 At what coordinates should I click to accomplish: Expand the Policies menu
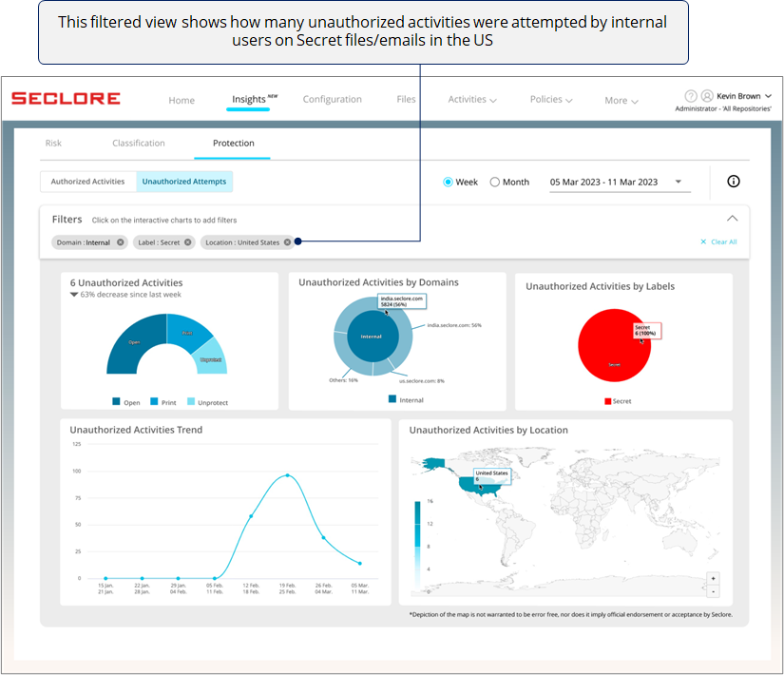pyautogui.click(x=551, y=100)
